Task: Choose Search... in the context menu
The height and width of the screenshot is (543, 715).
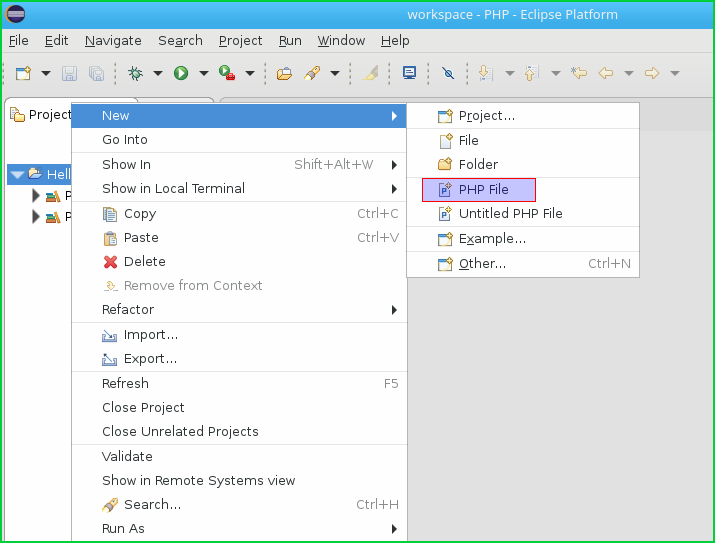Action: [239, 505]
